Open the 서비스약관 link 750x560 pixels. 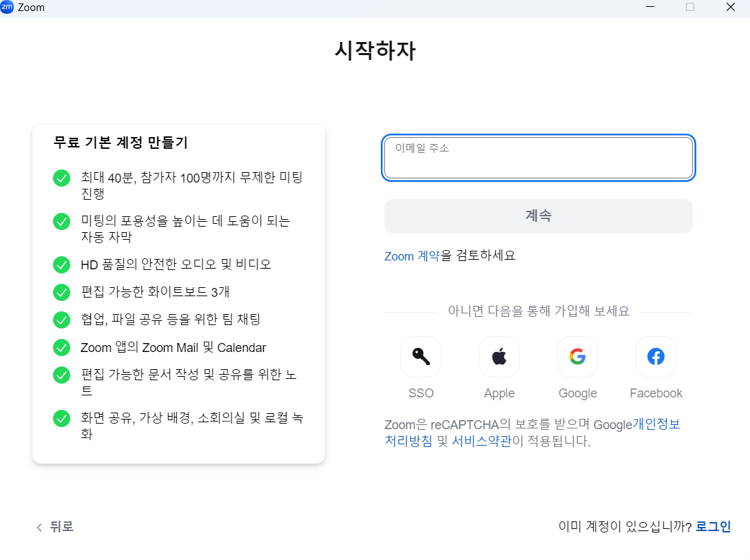pos(481,440)
